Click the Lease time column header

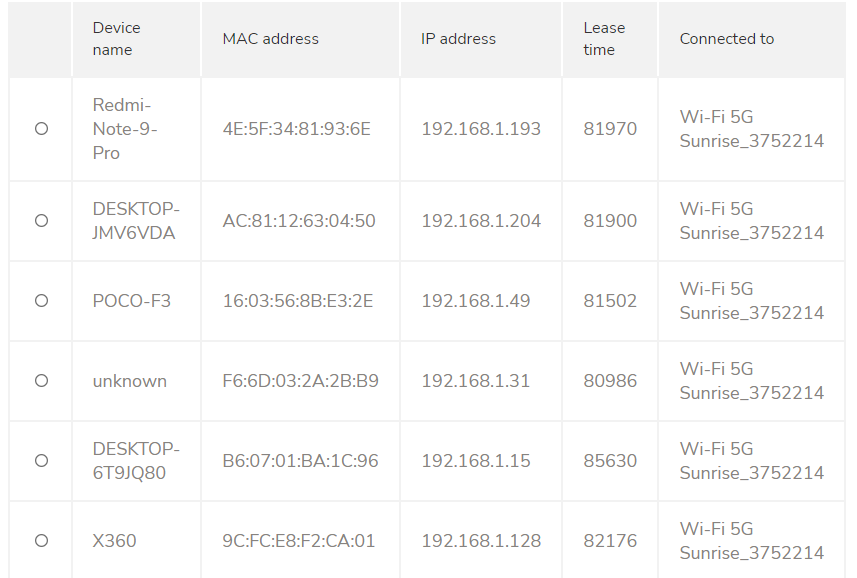point(604,39)
